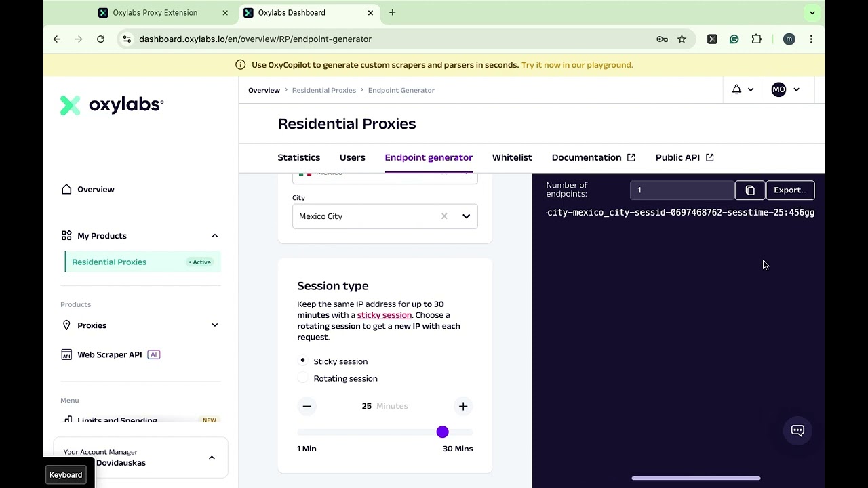The width and height of the screenshot is (868, 488).
Task: Click the Mexico City combo box
Action: click(385, 216)
